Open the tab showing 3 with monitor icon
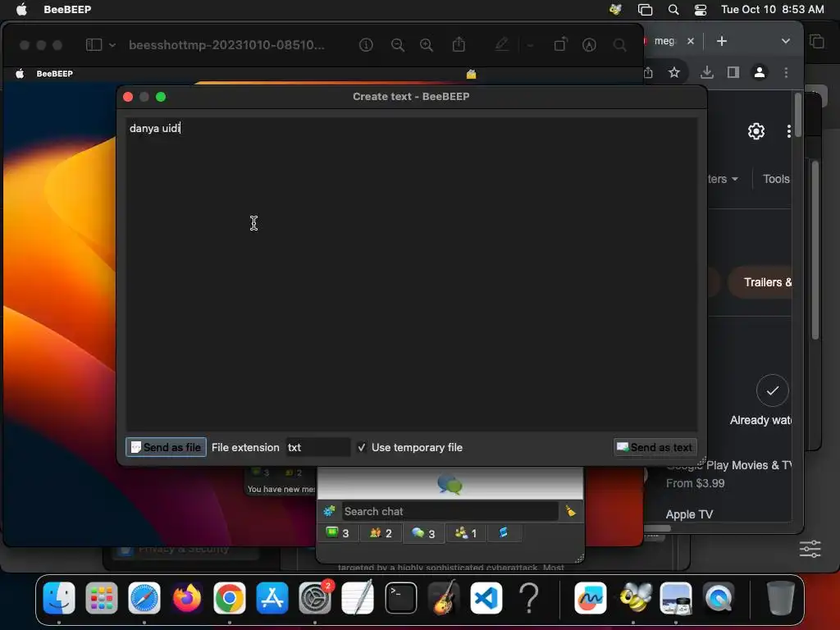The height and width of the screenshot is (630, 840). click(337, 533)
